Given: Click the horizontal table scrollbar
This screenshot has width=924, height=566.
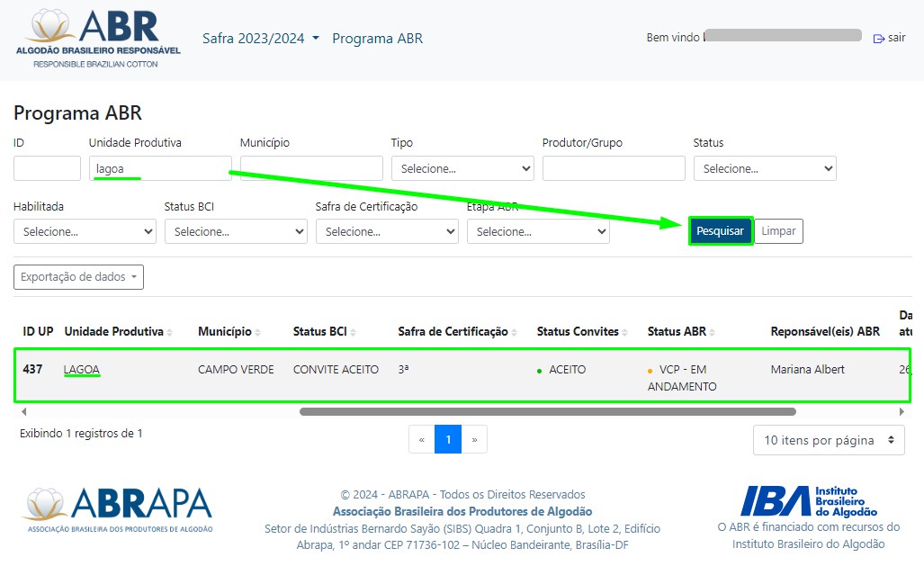Looking at the screenshot, I should point(547,412).
